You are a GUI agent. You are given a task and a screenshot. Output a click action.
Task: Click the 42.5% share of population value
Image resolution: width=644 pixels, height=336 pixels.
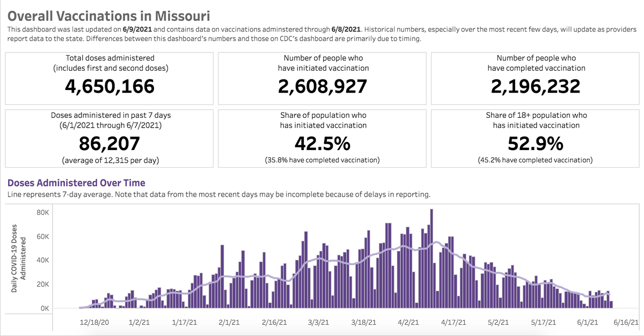(x=323, y=144)
